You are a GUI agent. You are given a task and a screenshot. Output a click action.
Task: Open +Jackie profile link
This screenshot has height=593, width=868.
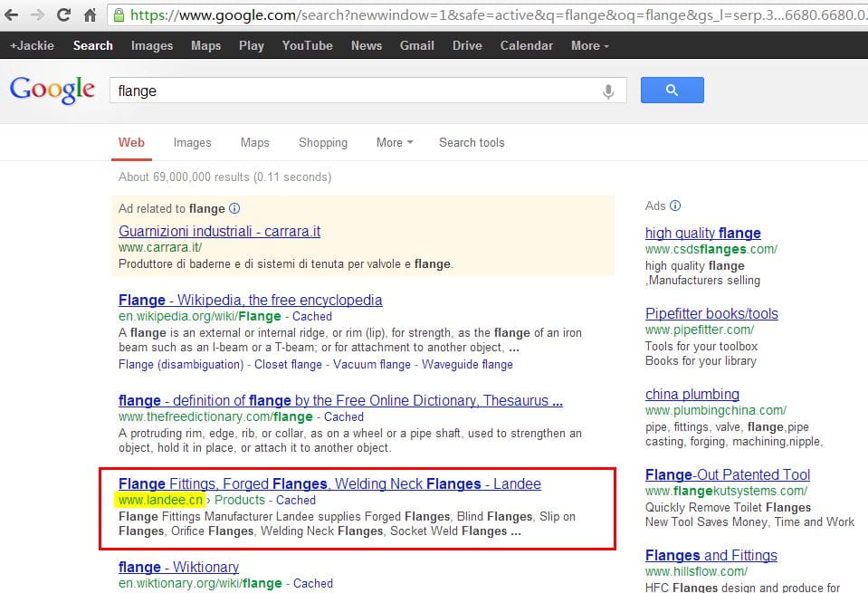coord(32,45)
